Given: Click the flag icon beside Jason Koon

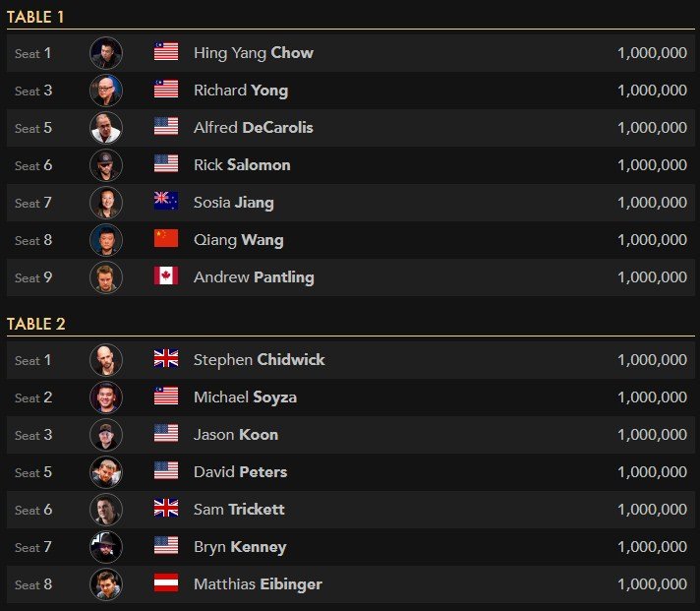Looking at the screenshot, I should click(x=166, y=435).
